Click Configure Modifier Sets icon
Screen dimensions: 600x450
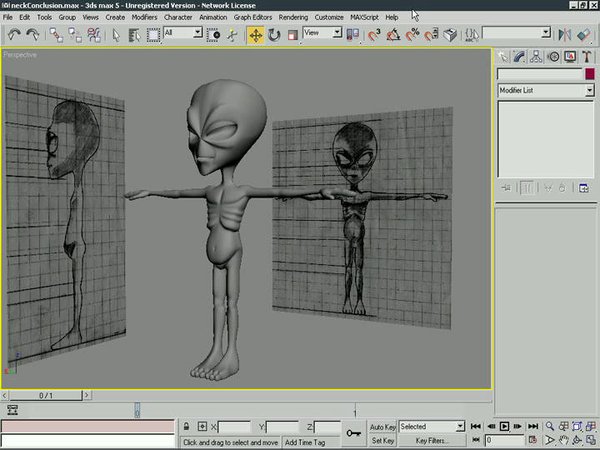582,187
